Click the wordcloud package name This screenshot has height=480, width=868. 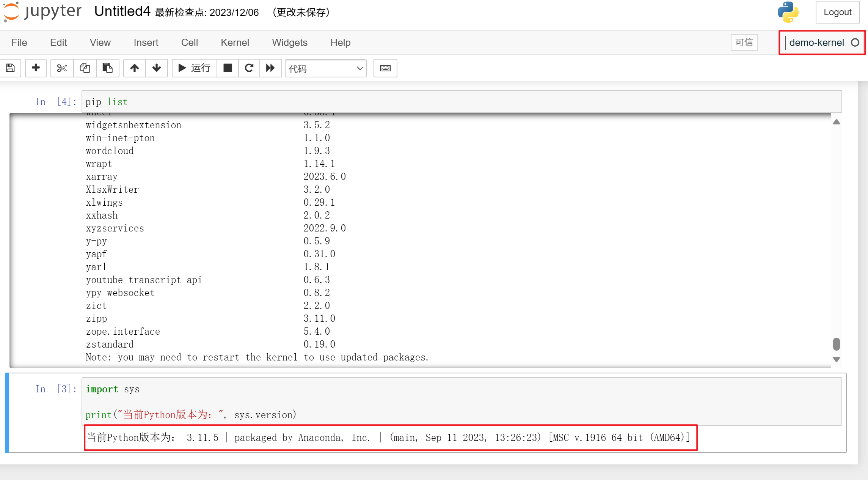pos(110,151)
